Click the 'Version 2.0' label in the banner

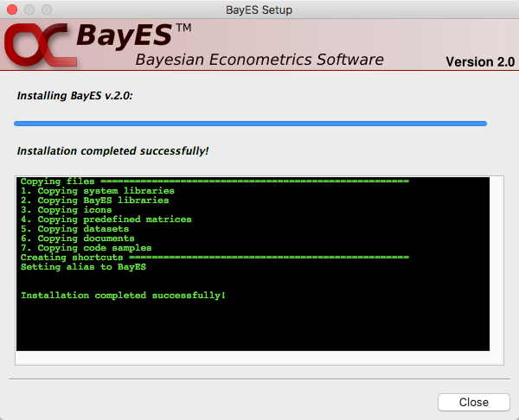pyautogui.click(x=480, y=62)
